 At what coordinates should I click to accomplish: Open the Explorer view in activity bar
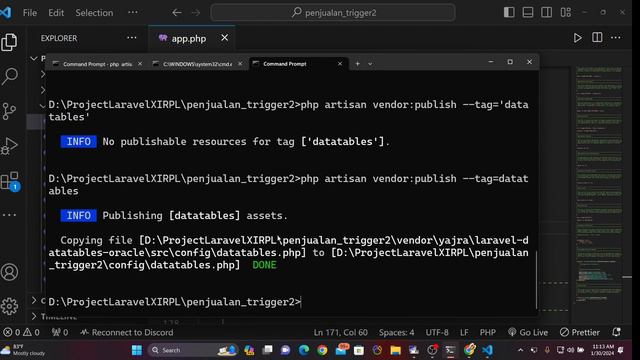[9, 42]
